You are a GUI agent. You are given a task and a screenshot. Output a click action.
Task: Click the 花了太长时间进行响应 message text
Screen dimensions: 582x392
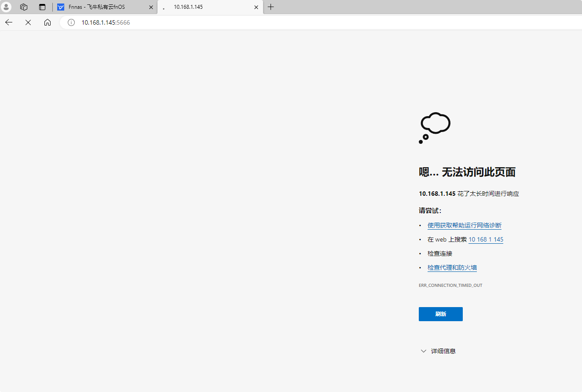[x=488, y=194]
